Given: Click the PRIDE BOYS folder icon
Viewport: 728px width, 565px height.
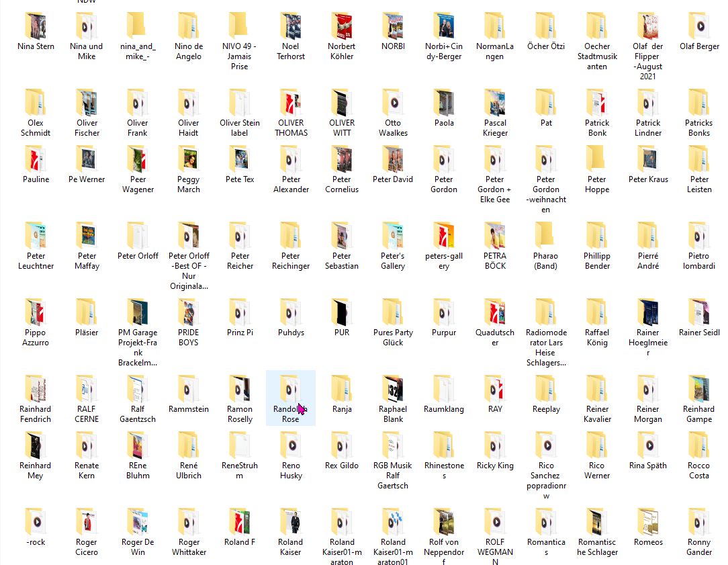Looking at the screenshot, I should coord(189,312).
